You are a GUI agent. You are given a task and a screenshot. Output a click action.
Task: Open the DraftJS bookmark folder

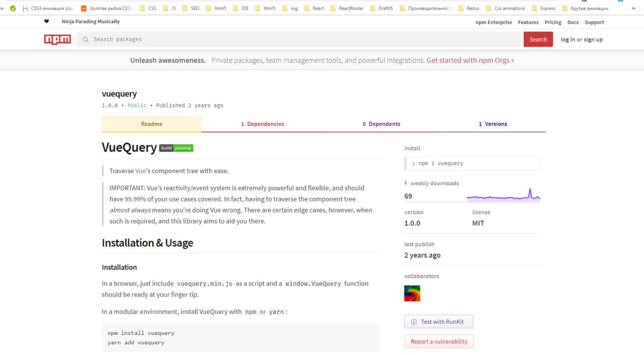pyautogui.click(x=381, y=8)
